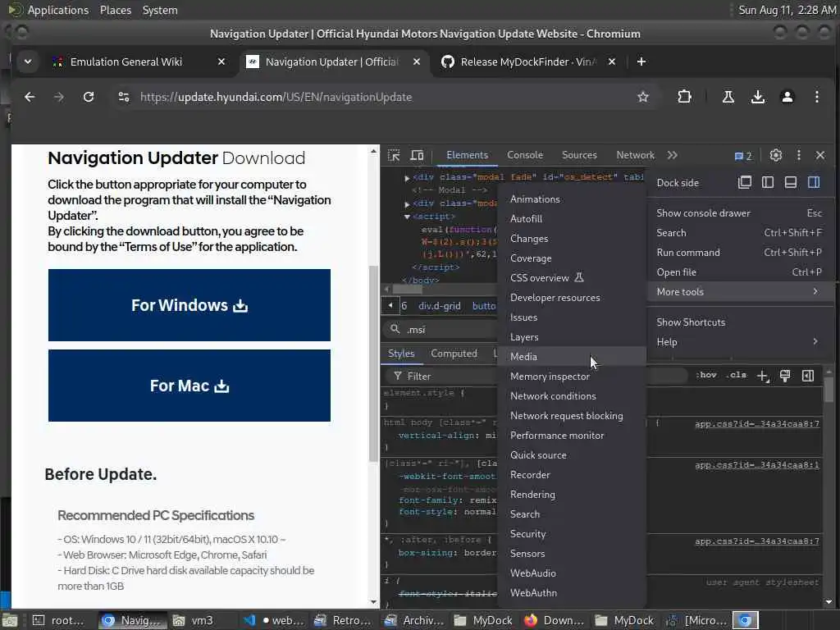Dock DevTools to the right
The image size is (840, 630).
click(x=814, y=182)
